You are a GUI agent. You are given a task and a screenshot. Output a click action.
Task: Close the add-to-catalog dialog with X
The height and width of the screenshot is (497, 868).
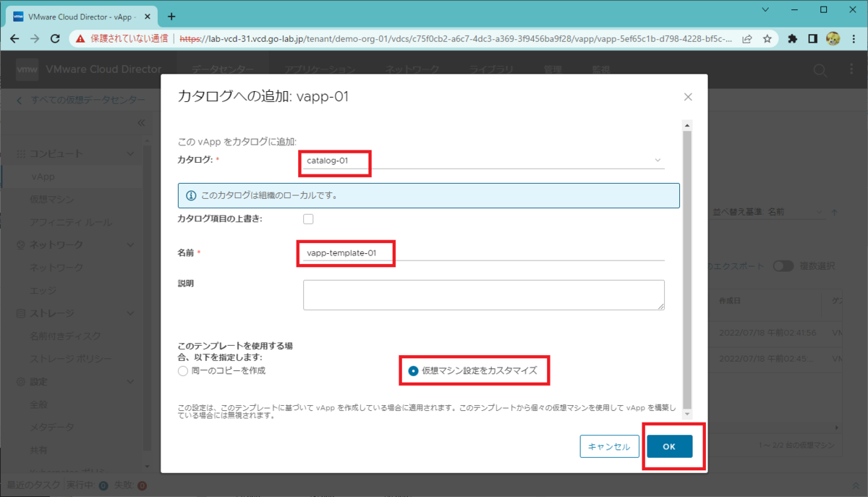pyautogui.click(x=688, y=97)
